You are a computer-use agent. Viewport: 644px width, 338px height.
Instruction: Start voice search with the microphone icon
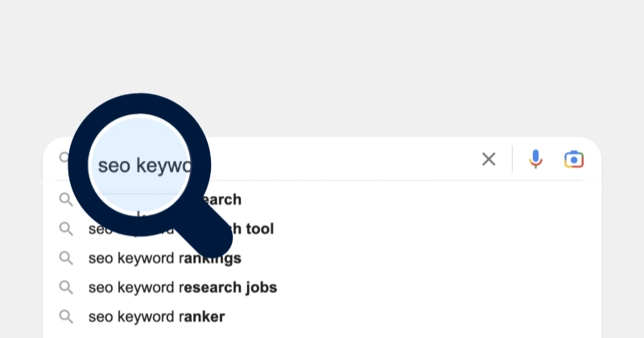click(535, 159)
